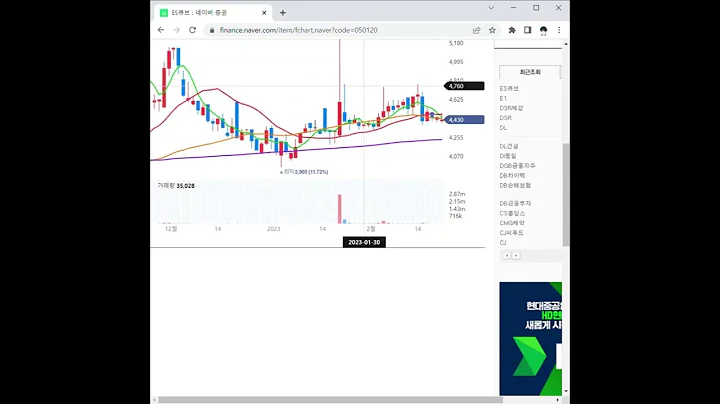Open the Chrome three-dot menu
The width and height of the screenshot is (720, 404).
(x=559, y=30)
